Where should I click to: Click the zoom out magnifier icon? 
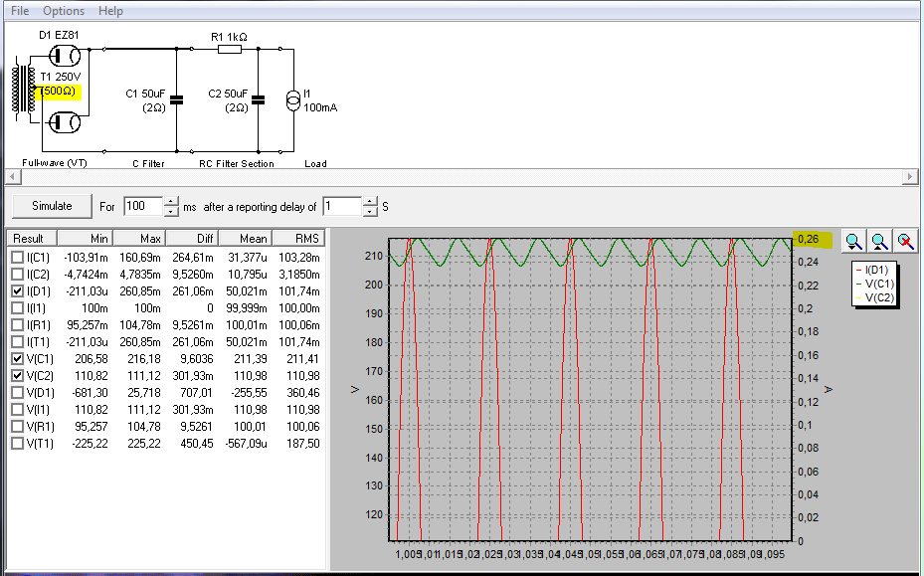click(x=879, y=240)
